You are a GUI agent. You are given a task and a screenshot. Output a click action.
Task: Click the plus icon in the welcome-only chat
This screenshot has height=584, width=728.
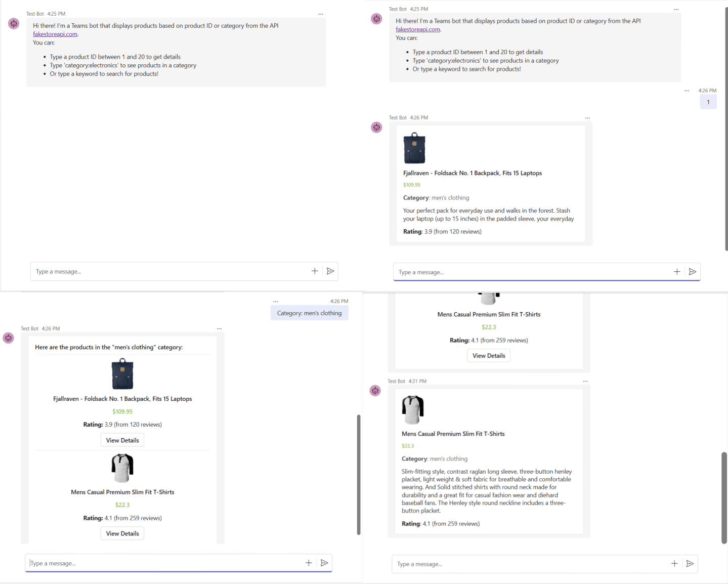pos(315,271)
